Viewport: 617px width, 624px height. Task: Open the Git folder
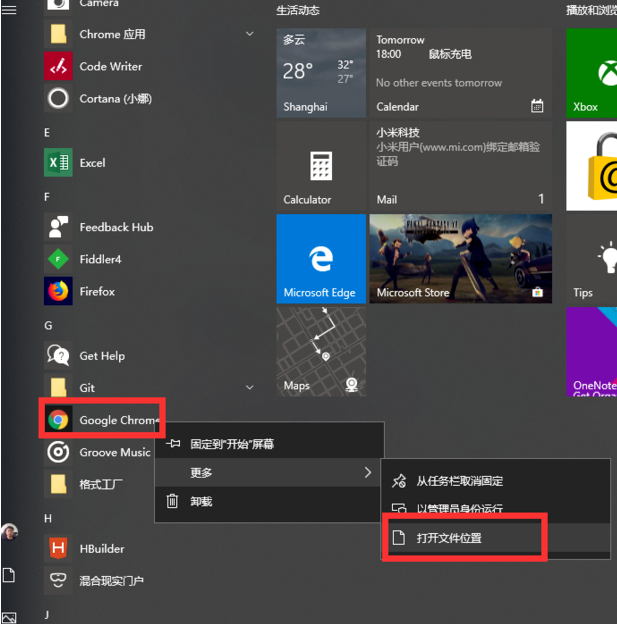click(x=149, y=388)
